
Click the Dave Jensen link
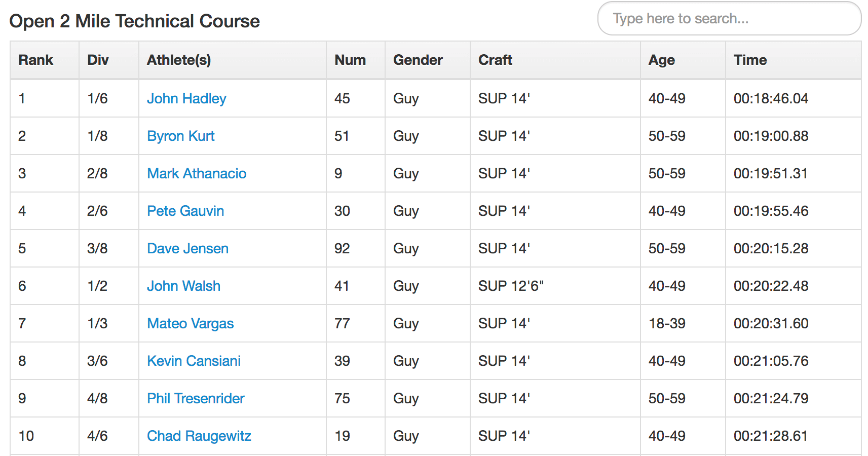(187, 248)
